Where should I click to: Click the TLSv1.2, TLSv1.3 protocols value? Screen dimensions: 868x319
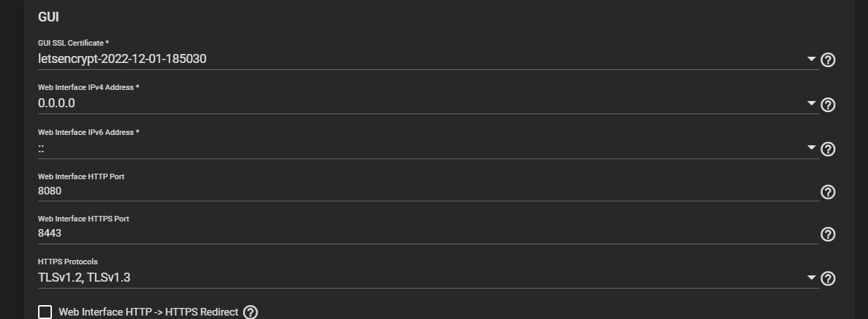click(84, 278)
